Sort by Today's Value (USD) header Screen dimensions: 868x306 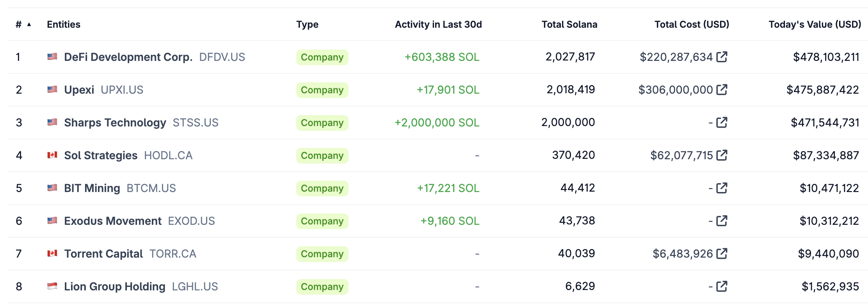click(815, 25)
